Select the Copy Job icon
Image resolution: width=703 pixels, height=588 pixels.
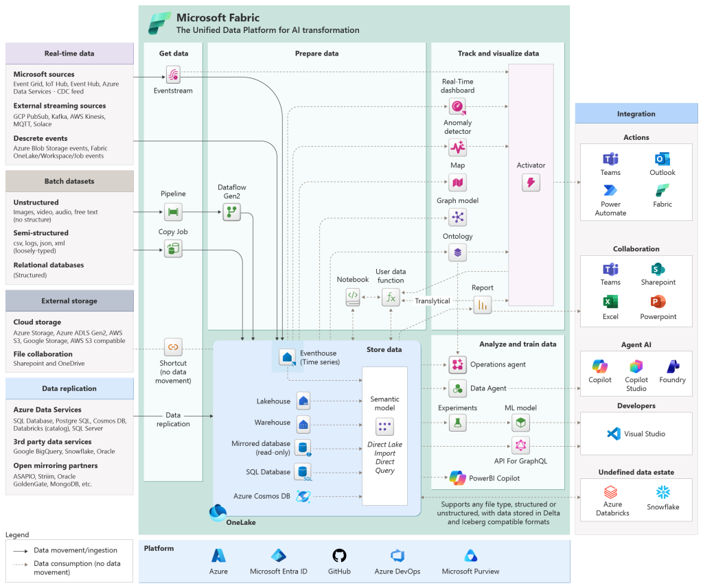[173, 248]
